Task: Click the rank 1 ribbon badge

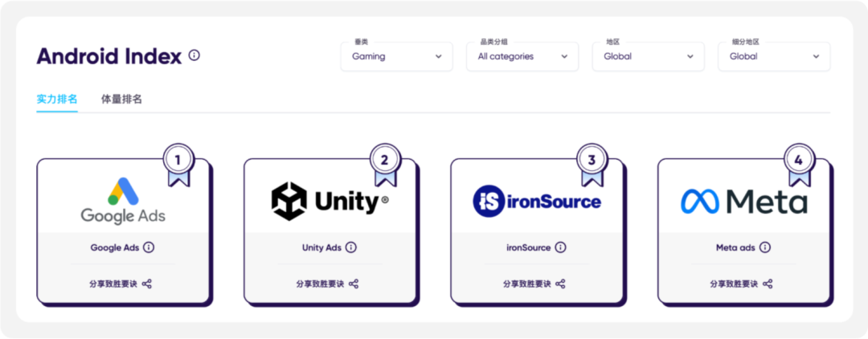Action: pyautogui.click(x=178, y=164)
